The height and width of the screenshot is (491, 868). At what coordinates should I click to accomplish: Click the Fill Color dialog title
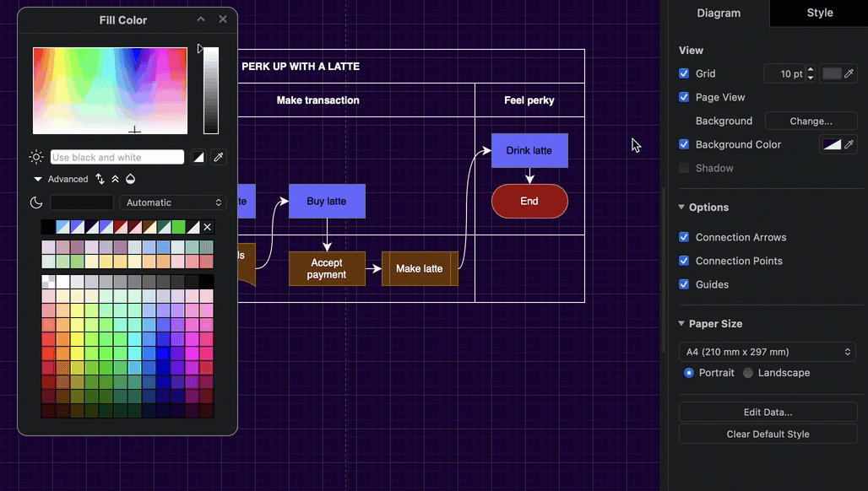point(123,20)
